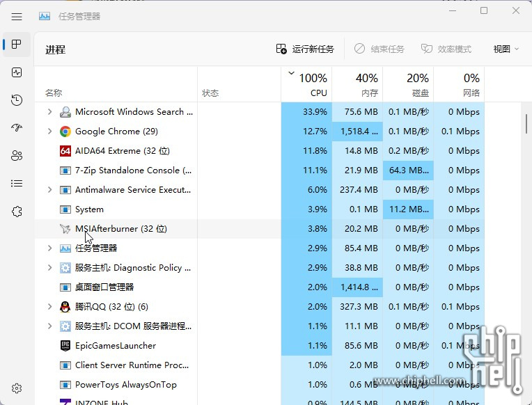Viewport: 532px width, 405px height.
Task: Select the 桌面窗口管理器 process name
Action: (104, 287)
